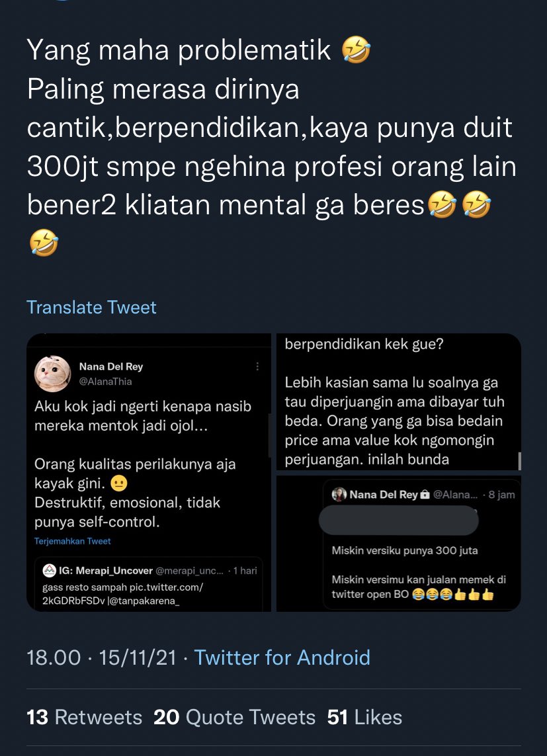Open the 20 Quote Tweets list

tap(234, 717)
